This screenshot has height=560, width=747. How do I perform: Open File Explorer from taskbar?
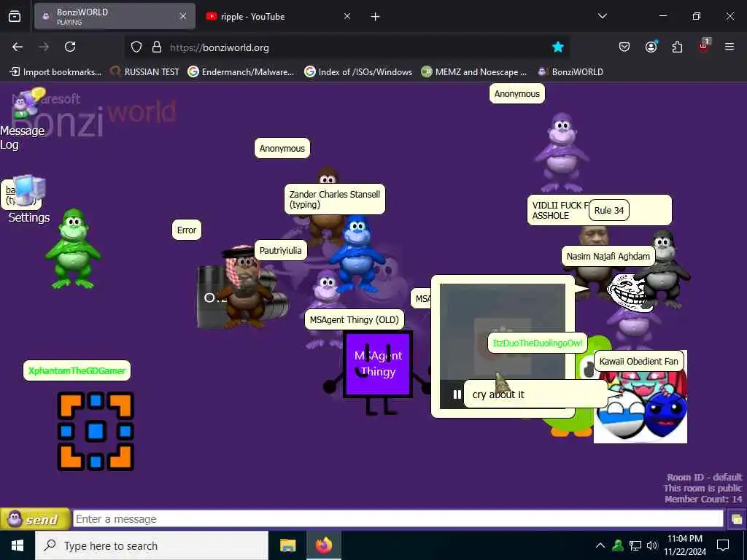tap(287, 545)
